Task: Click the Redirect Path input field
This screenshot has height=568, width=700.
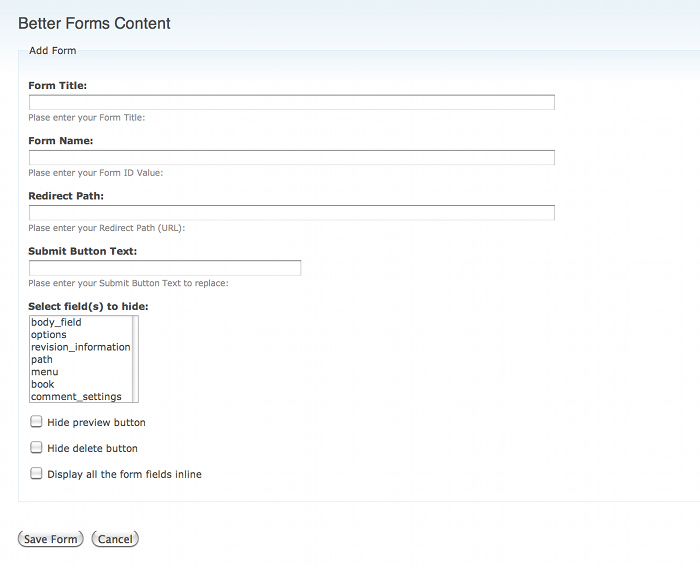Action: (x=291, y=212)
